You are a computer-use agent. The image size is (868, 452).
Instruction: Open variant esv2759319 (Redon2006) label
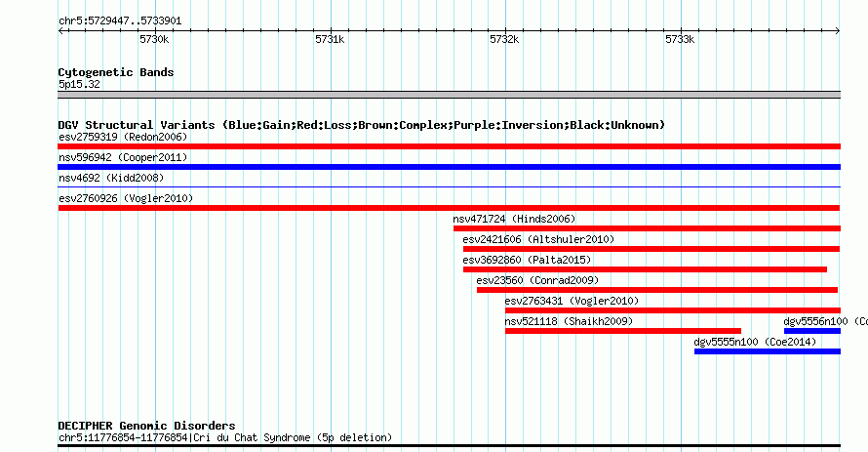(x=123, y=137)
